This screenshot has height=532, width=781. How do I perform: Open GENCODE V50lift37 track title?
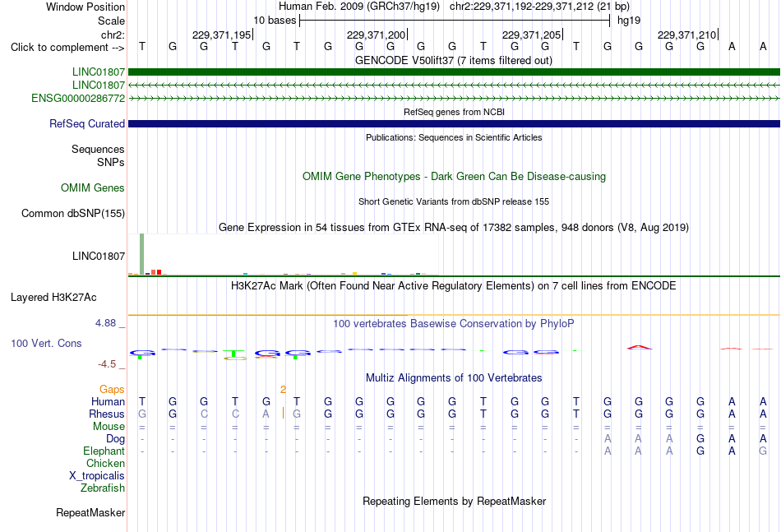click(454, 60)
